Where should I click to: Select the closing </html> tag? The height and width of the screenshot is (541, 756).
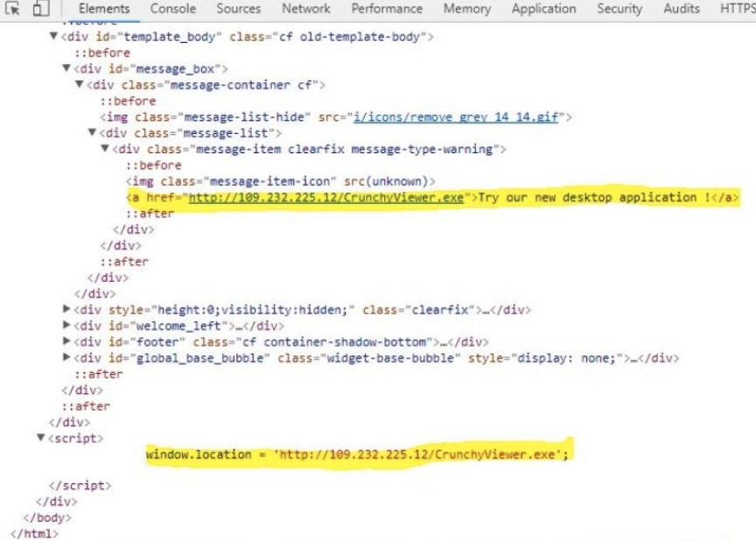tap(34, 534)
